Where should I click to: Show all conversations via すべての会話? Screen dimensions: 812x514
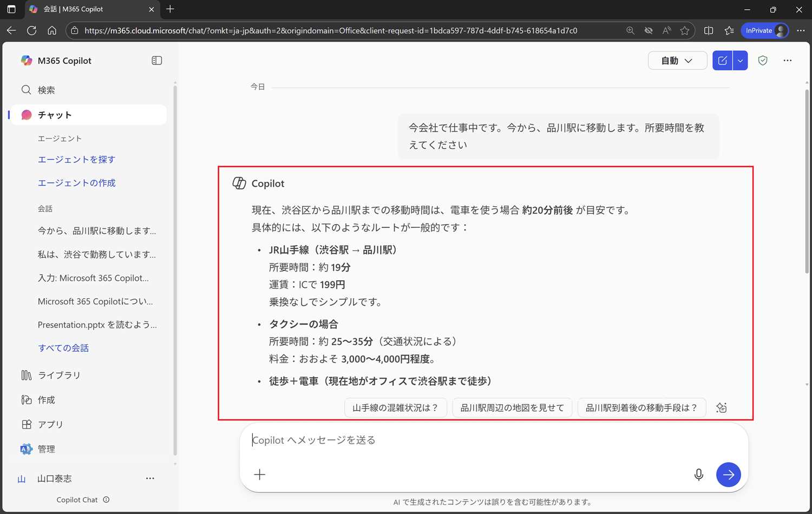point(63,348)
